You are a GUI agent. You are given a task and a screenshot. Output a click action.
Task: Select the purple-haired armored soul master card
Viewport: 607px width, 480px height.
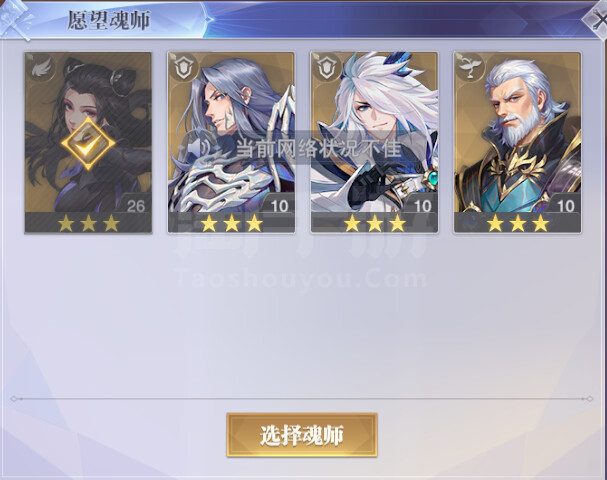pyautogui.click(x=231, y=143)
